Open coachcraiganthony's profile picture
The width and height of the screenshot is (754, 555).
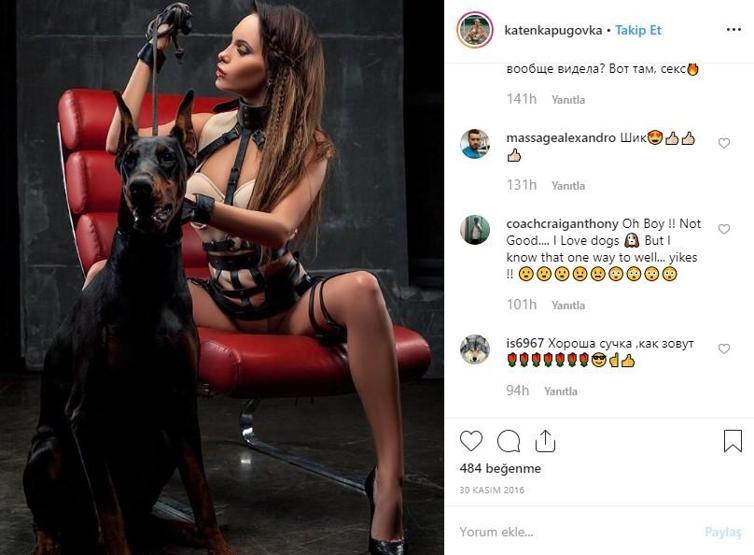475,229
